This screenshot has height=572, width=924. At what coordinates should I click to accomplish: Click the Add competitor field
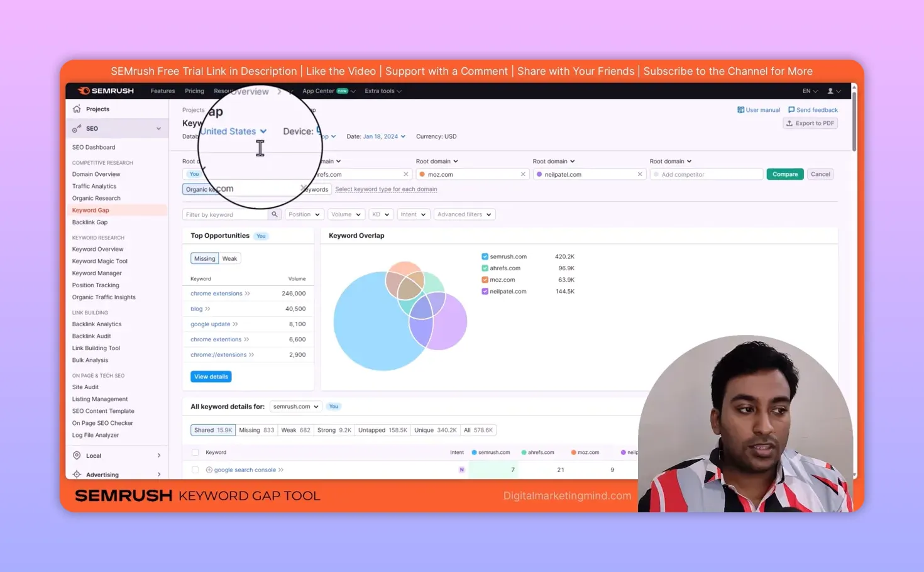point(706,174)
